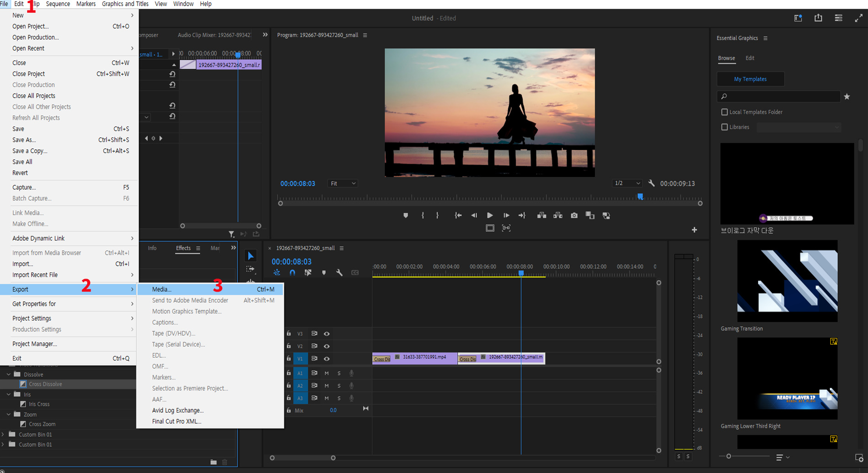868x473 pixels.
Task: Enable the Local Templates Folder checkbox
Action: [725, 112]
